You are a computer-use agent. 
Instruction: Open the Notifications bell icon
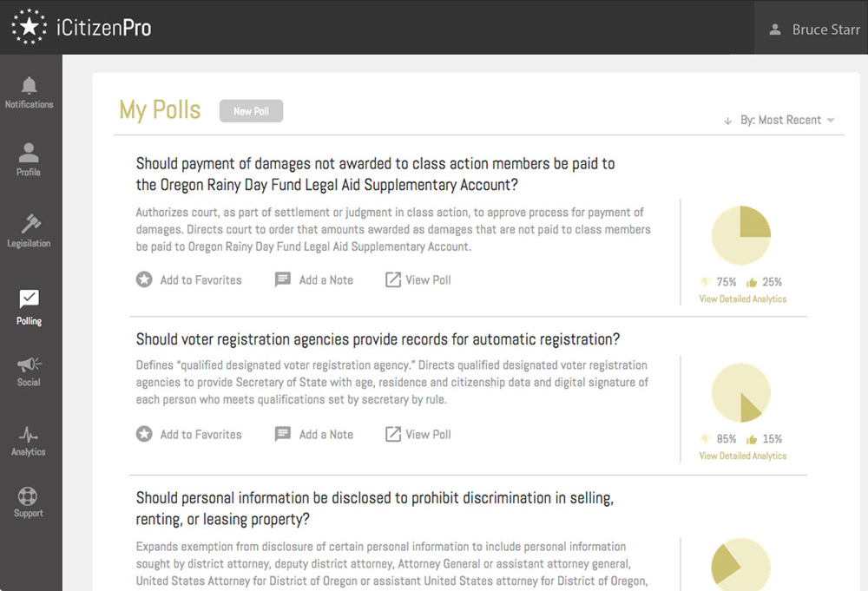[30, 85]
